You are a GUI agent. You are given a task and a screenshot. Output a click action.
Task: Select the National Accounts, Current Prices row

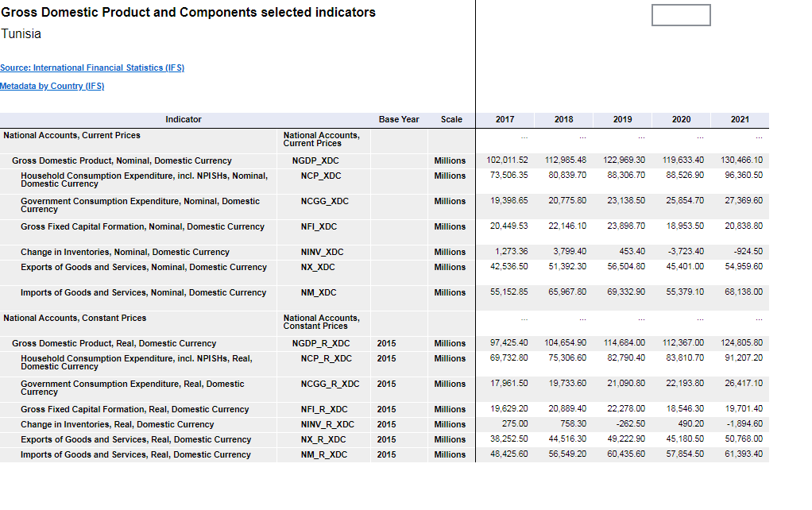[x=72, y=135]
